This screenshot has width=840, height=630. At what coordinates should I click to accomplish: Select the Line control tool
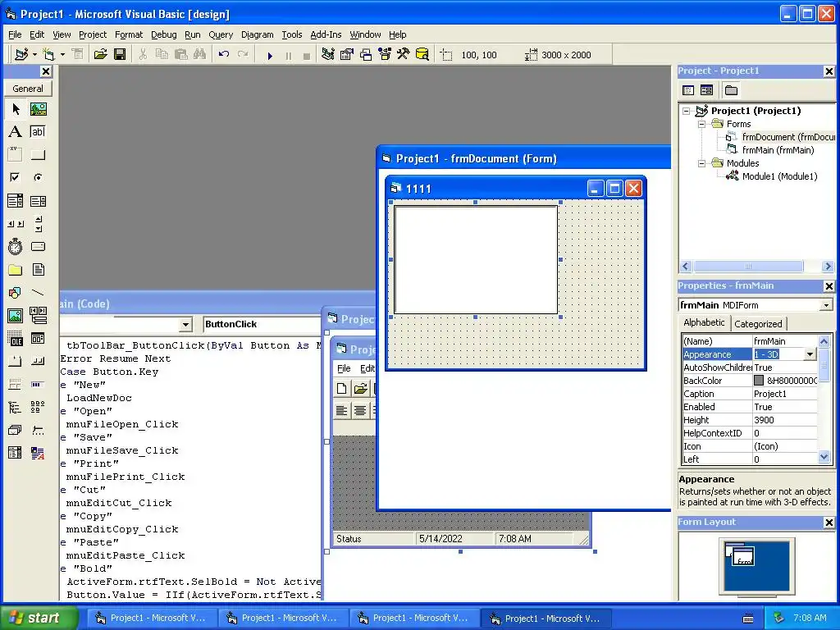[x=38, y=293]
